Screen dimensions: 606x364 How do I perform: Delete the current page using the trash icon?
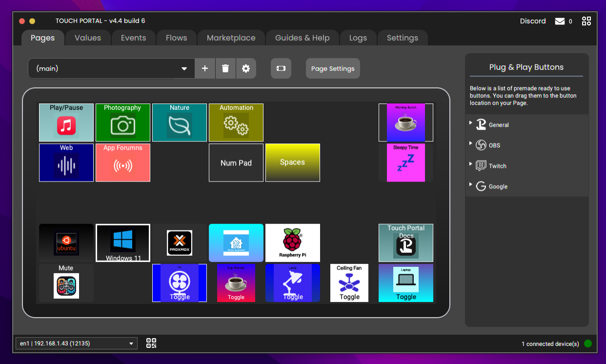pos(225,68)
